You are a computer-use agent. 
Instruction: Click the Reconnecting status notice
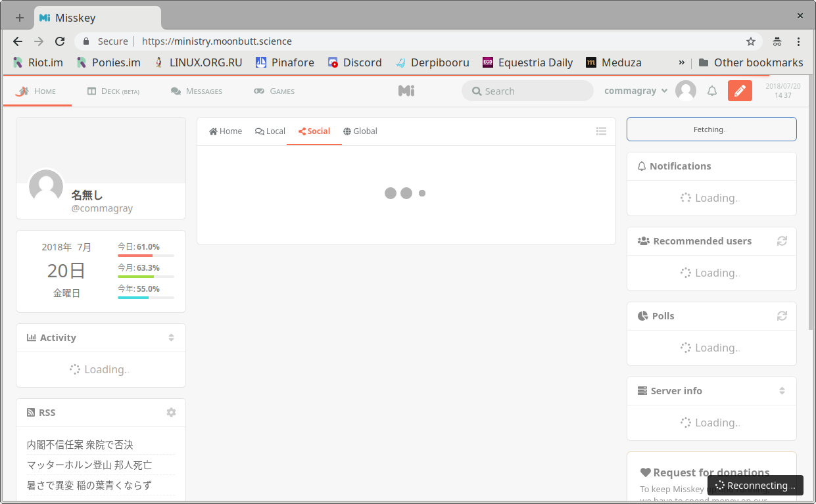coord(756,486)
